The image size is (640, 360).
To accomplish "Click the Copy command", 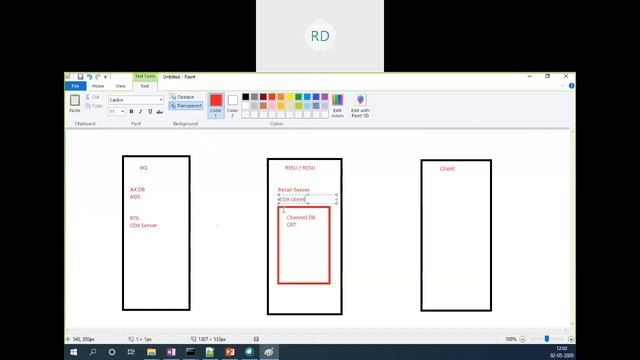I will [94, 106].
